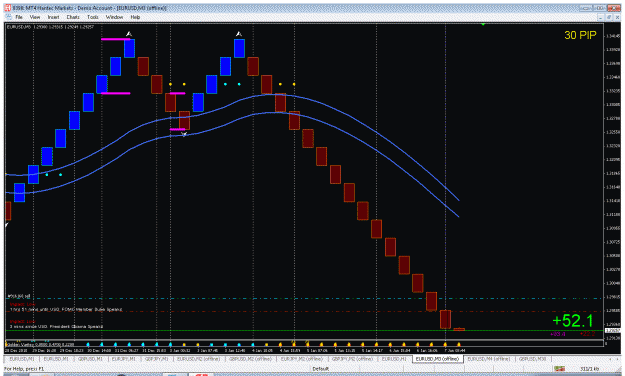Switch to the GBPUSD,M30 chart tab

532,359
